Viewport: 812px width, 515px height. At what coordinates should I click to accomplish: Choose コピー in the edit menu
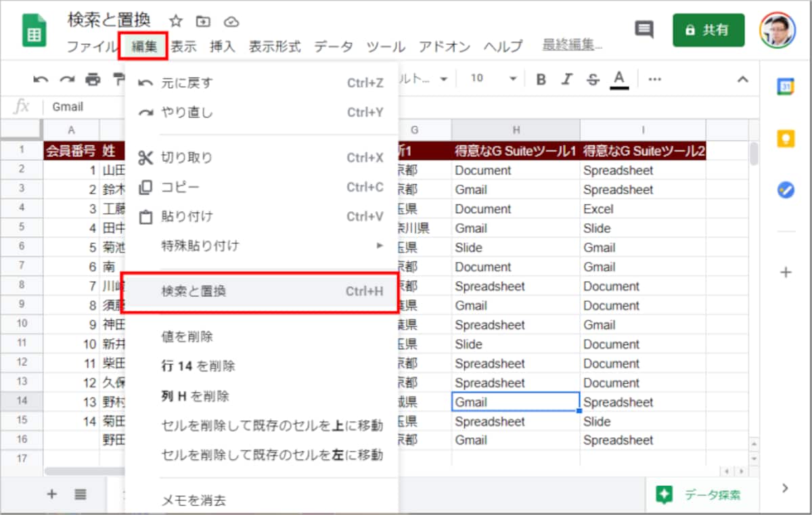click(x=261, y=187)
